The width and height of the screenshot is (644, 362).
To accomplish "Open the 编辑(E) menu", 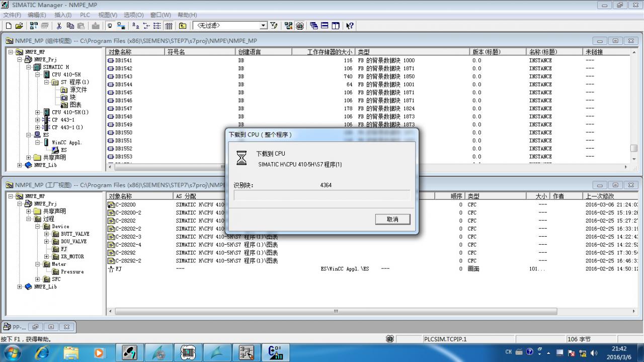I will click(x=37, y=15).
